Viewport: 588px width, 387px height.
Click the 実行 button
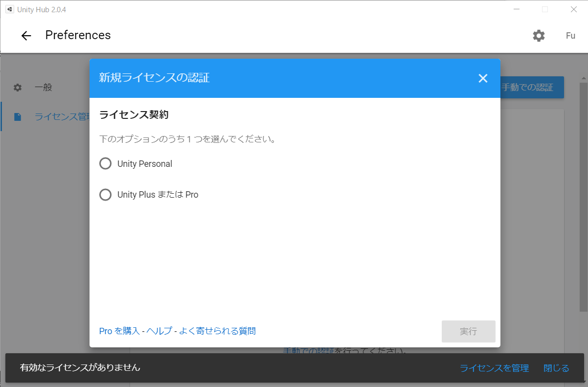468,332
